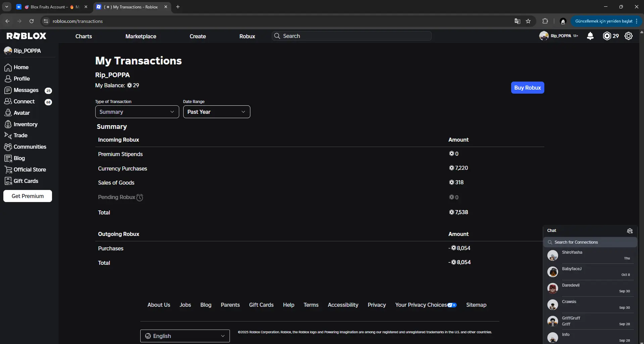Click the settings gear icon

[x=628, y=36]
